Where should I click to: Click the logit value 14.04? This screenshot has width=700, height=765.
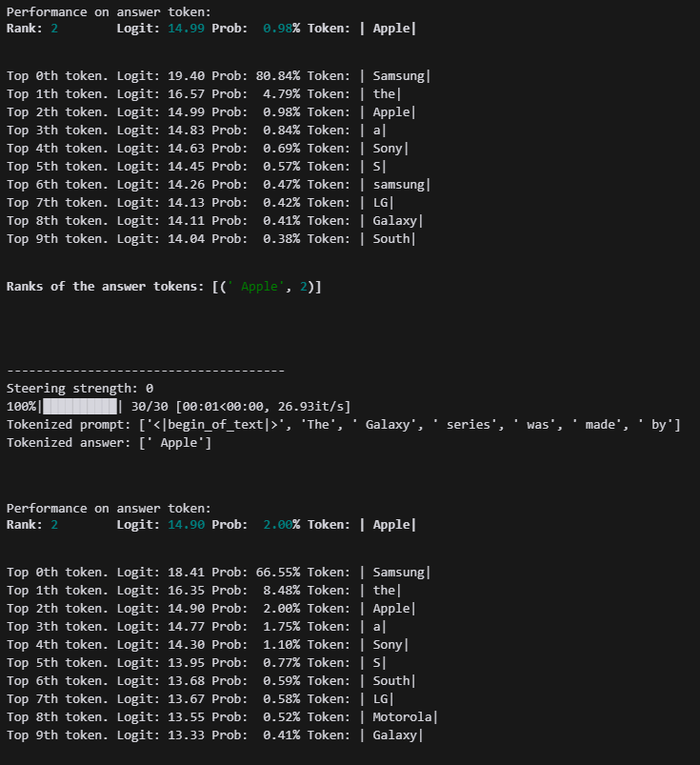point(187,238)
